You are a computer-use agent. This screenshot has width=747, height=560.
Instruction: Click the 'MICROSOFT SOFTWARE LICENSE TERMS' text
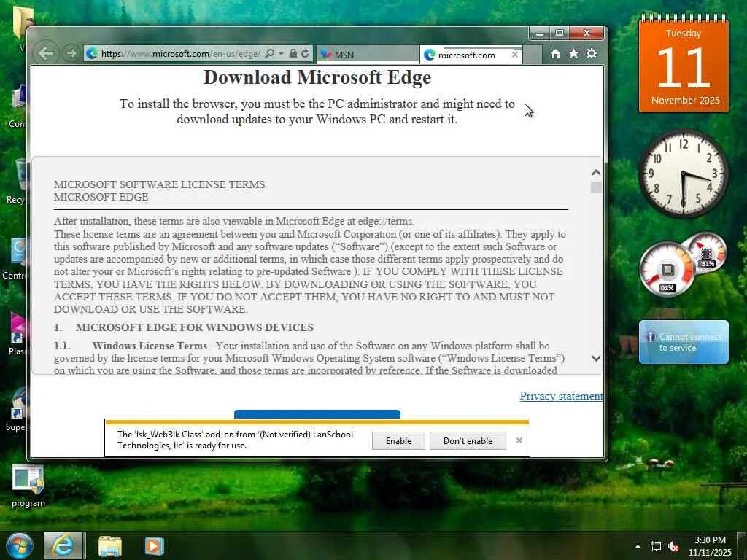tap(159, 184)
